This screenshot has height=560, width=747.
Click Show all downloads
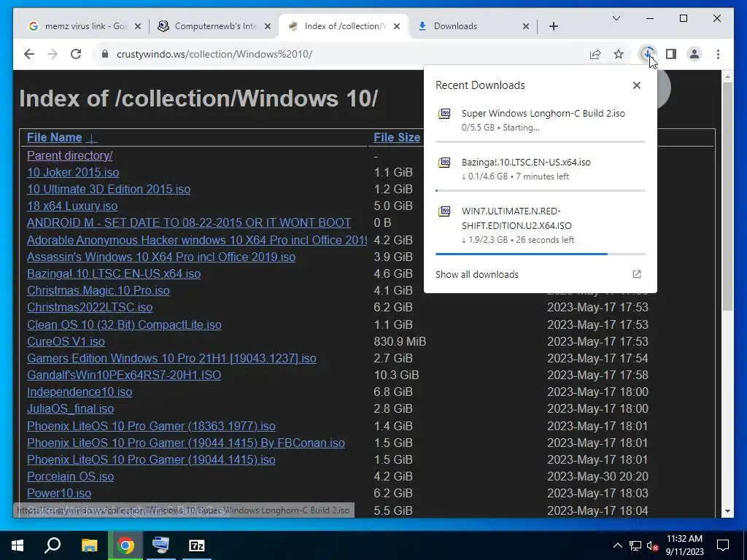click(477, 274)
